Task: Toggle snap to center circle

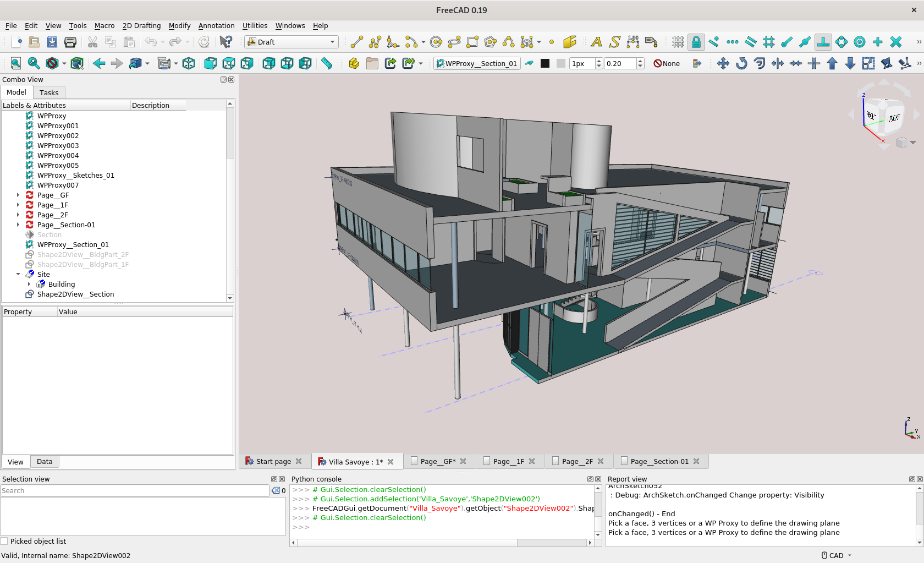Action: [860, 42]
